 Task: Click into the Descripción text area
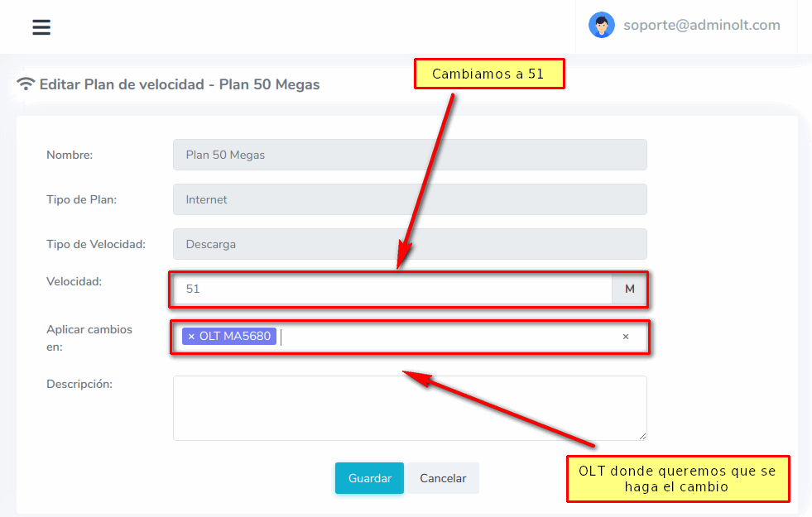(x=409, y=408)
